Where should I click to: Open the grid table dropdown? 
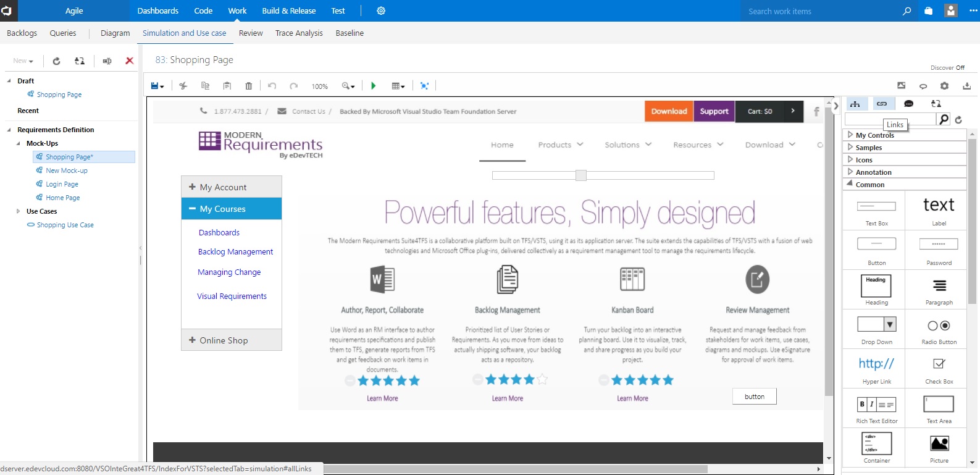point(398,86)
